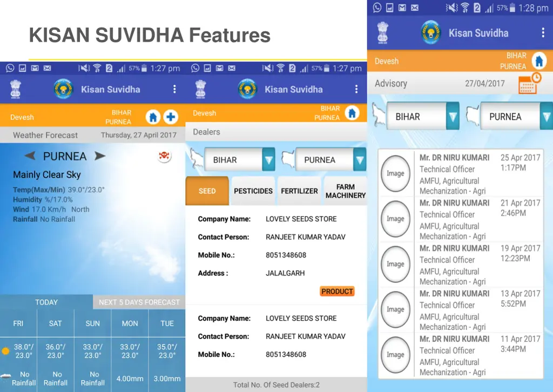Open the FARM MACHINERY tab

click(345, 191)
